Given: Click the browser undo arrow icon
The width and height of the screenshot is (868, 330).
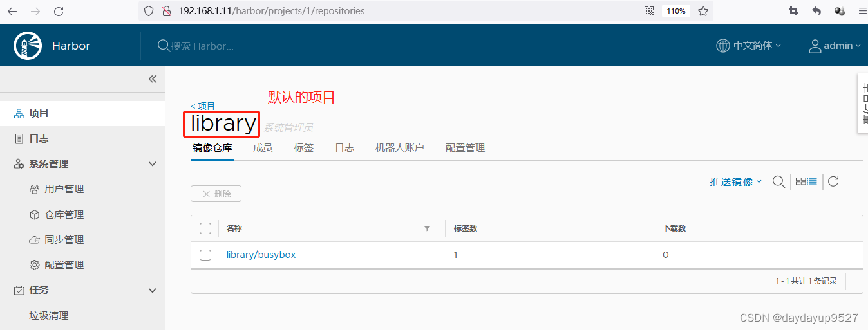Looking at the screenshot, I should click(816, 11).
